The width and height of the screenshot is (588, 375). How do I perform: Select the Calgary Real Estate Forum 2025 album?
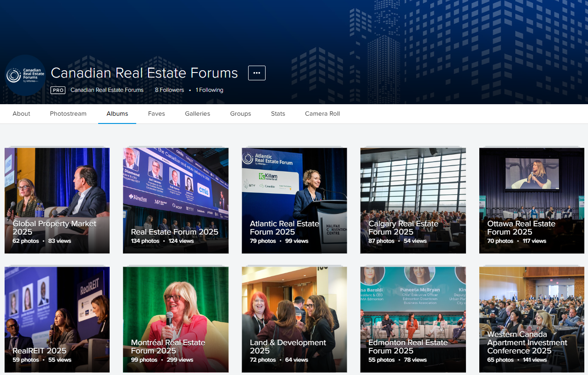(x=413, y=201)
